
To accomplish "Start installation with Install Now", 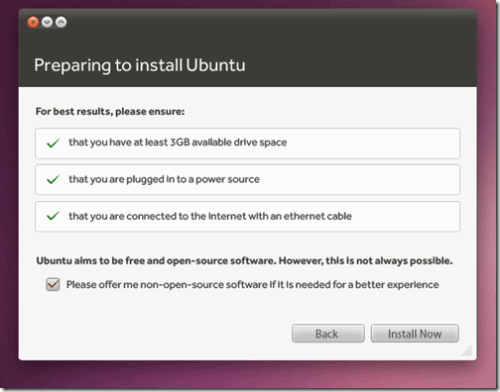I will click(415, 333).
